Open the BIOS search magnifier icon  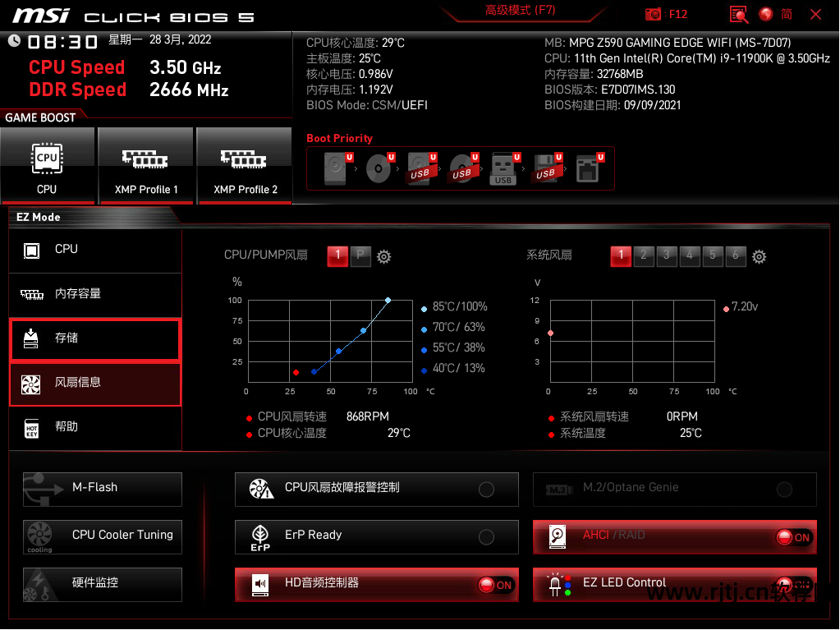[739, 14]
